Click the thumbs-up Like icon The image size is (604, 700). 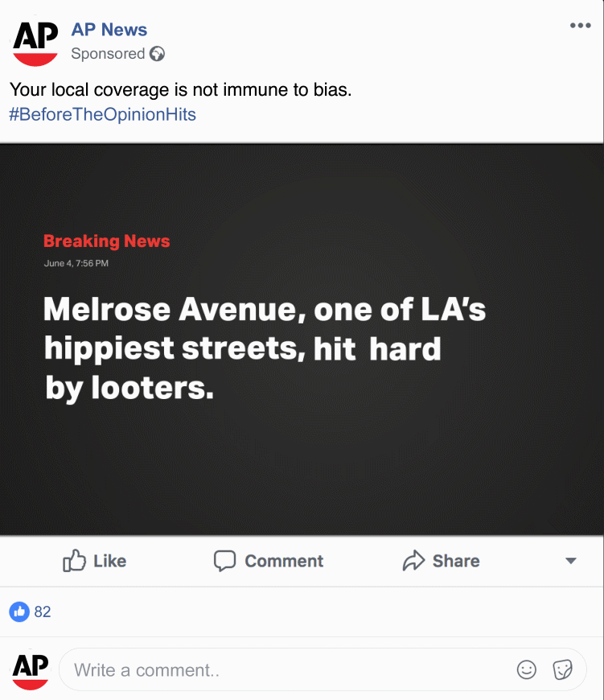click(74, 560)
